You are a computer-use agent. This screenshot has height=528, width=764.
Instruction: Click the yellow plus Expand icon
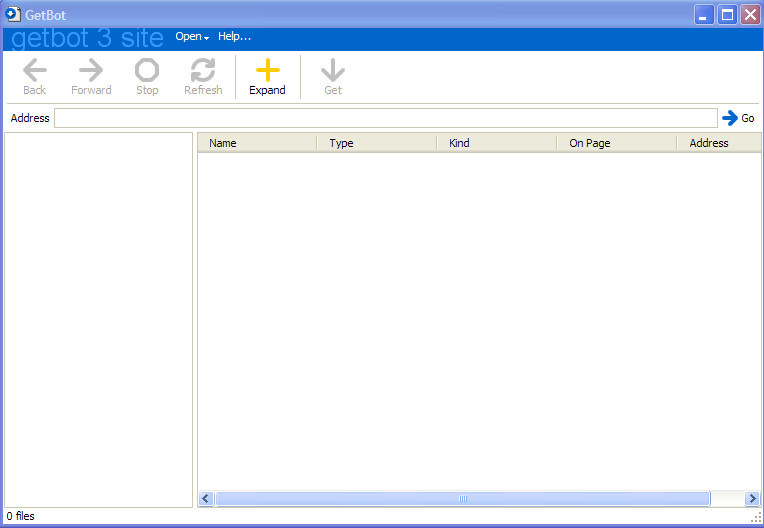(267, 70)
